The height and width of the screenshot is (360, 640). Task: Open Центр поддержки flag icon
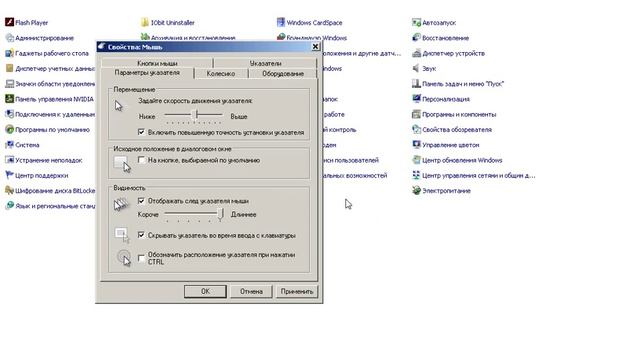[9, 176]
